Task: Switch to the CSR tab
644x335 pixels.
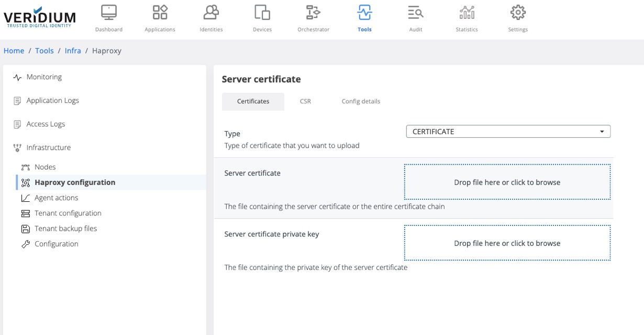Action: 305,101
